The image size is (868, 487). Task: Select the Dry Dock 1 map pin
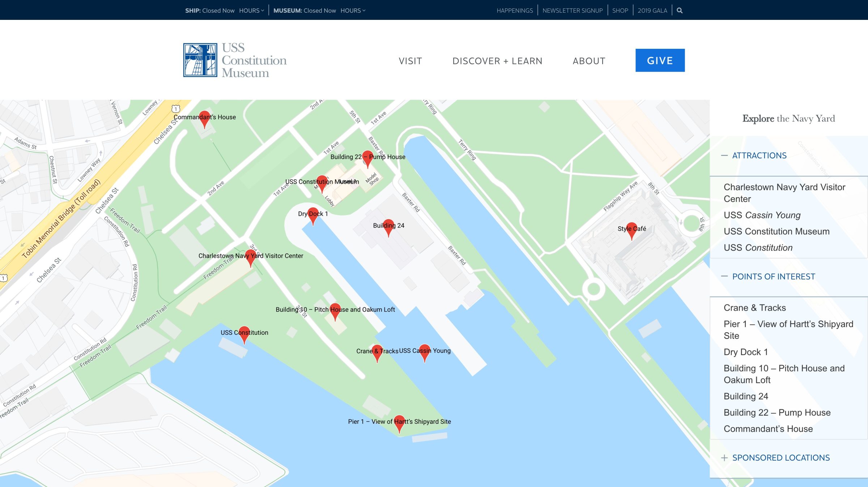point(313,216)
